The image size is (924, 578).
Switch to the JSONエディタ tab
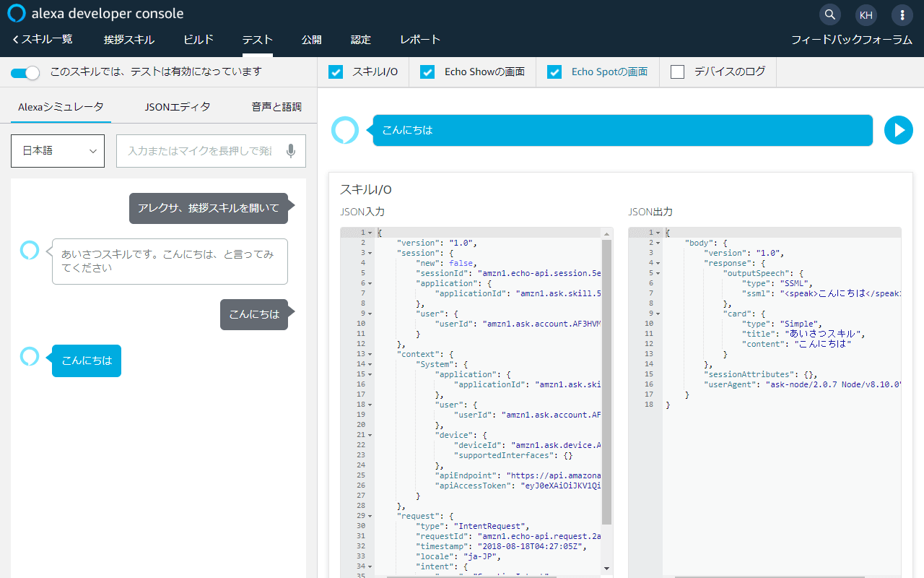click(178, 107)
